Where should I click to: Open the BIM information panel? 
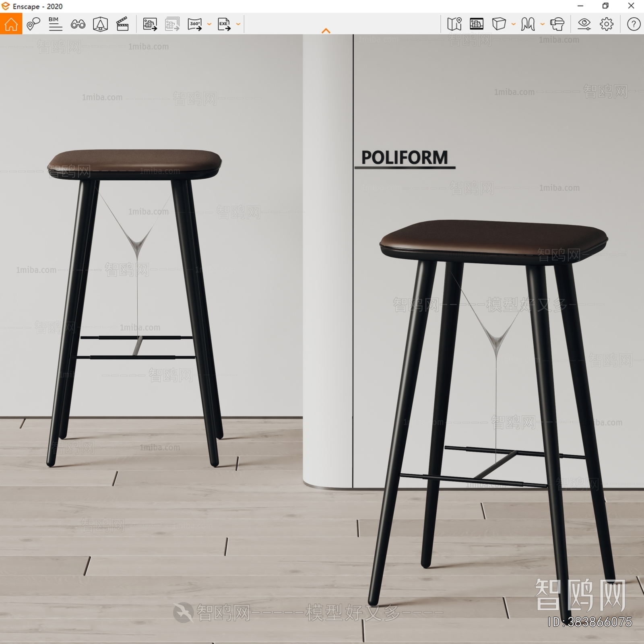coord(55,24)
